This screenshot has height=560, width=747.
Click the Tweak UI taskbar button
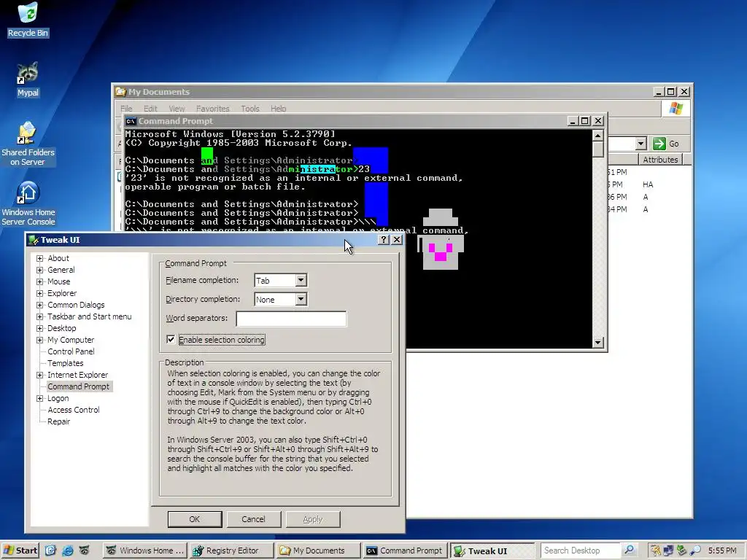click(492, 551)
